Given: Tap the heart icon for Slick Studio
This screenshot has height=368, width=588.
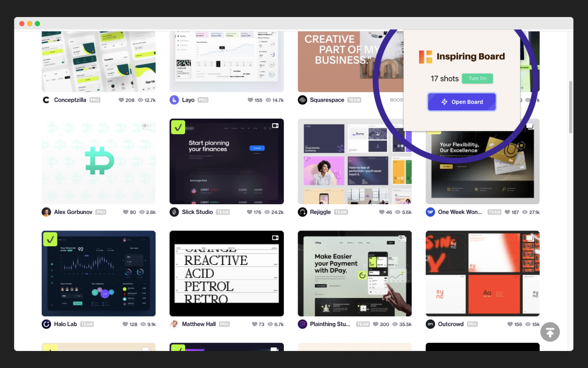Looking at the screenshot, I should pyautogui.click(x=249, y=212).
